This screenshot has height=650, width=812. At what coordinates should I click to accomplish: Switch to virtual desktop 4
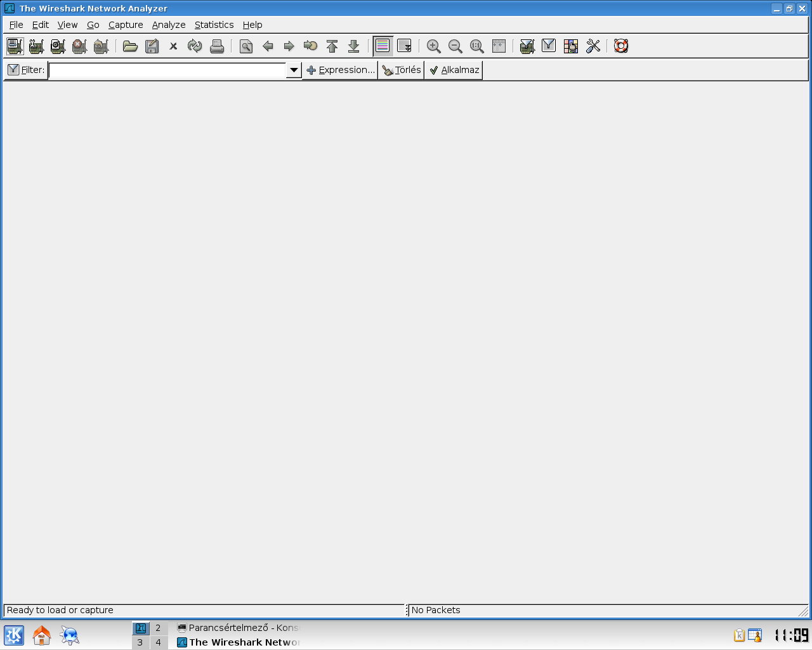coord(159,642)
